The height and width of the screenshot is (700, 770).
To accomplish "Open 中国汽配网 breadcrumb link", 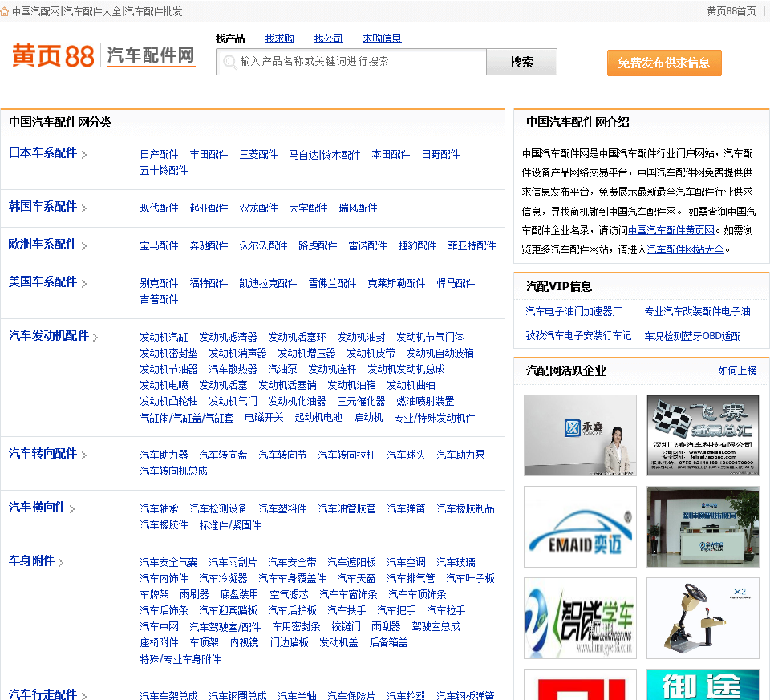I will 36,11.
